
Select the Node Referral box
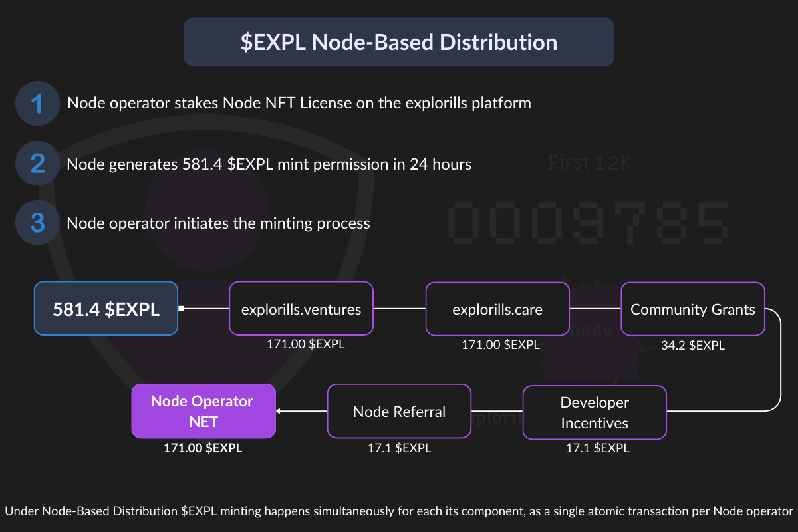pyautogui.click(x=399, y=411)
